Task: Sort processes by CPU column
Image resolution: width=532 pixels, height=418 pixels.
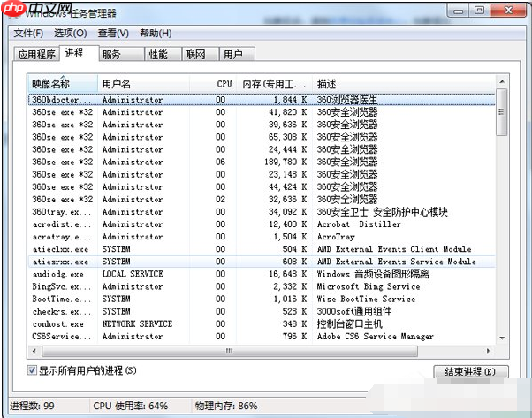Action: [213, 84]
